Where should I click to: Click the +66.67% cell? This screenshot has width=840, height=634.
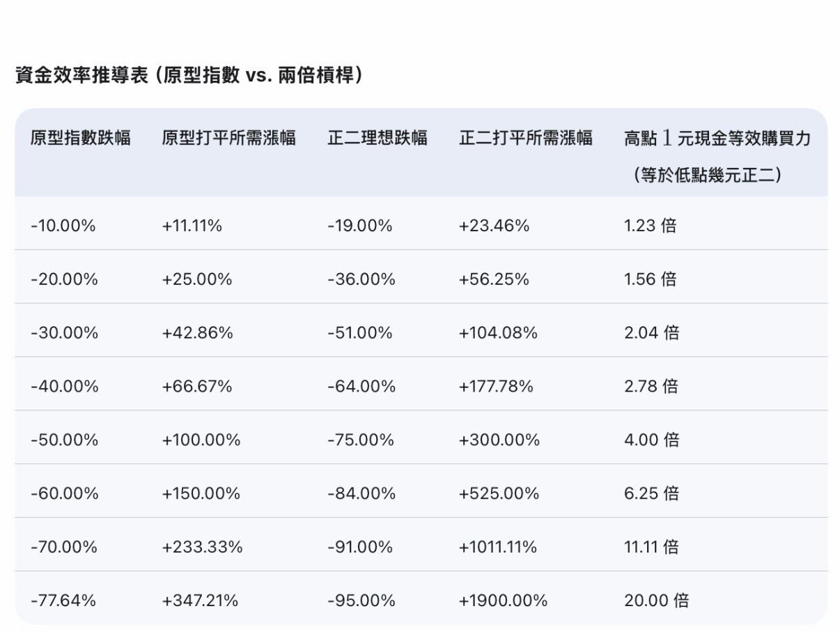197,387
